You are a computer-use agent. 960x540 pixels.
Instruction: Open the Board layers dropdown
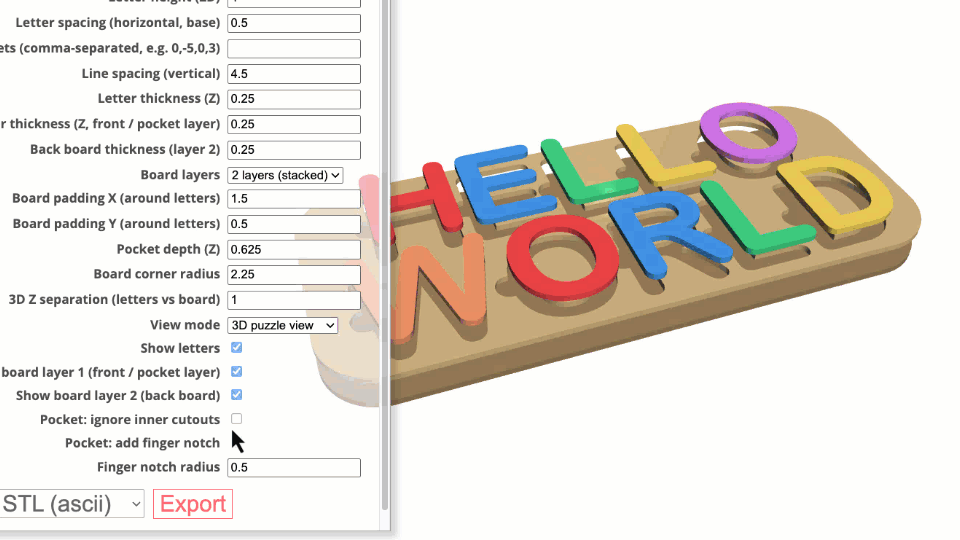coord(285,175)
